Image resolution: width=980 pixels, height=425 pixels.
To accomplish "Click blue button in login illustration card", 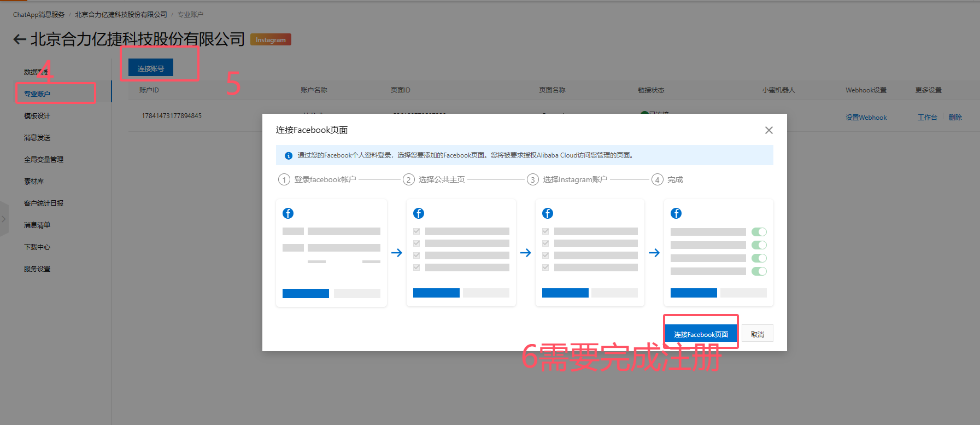I will (306, 293).
